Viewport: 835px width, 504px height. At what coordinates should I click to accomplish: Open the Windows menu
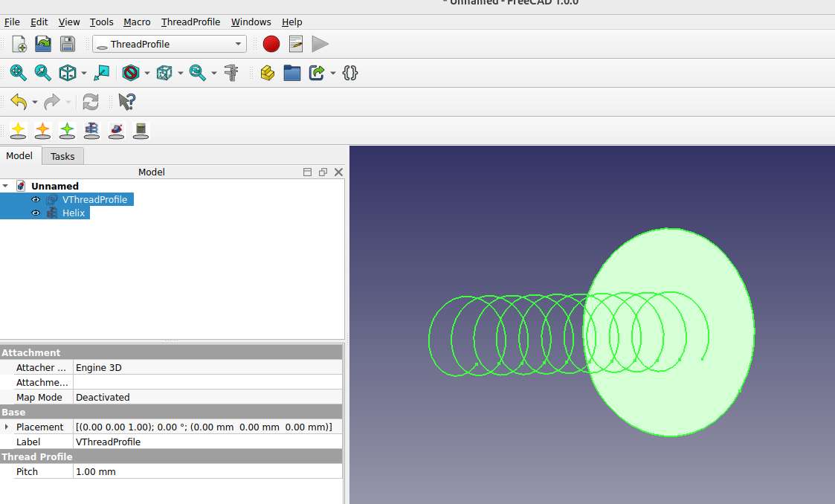click(251, 22)
